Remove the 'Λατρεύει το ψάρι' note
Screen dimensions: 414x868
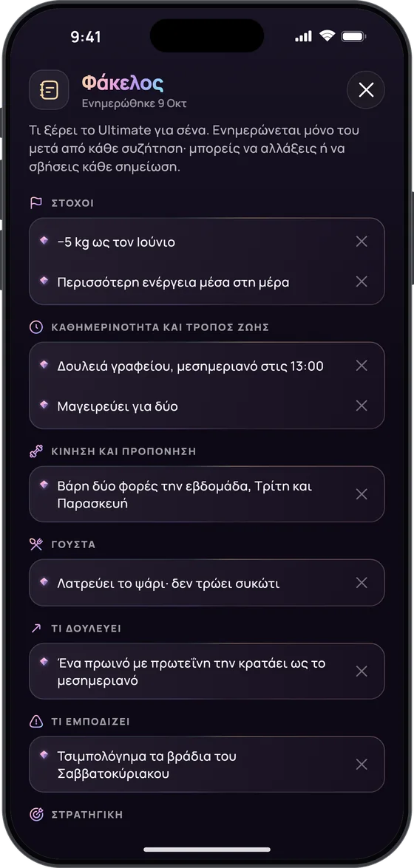coord(362,583)
